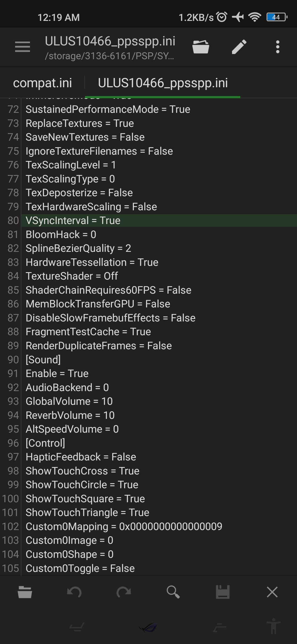Open the navigation drawer hamburger icon

pos(22,47)
